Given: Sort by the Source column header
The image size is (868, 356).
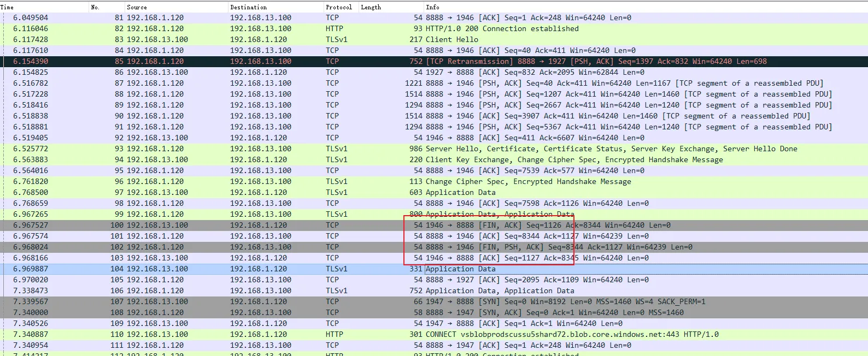Looking at the screenshot, I should pos(137,7).
